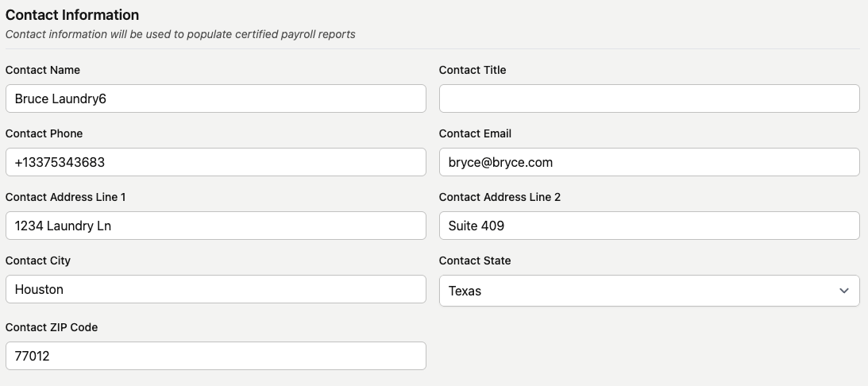Screen dimensions: 868x386
Task: Click the "Contact Address Line 1" label
Action: (65, 197)
